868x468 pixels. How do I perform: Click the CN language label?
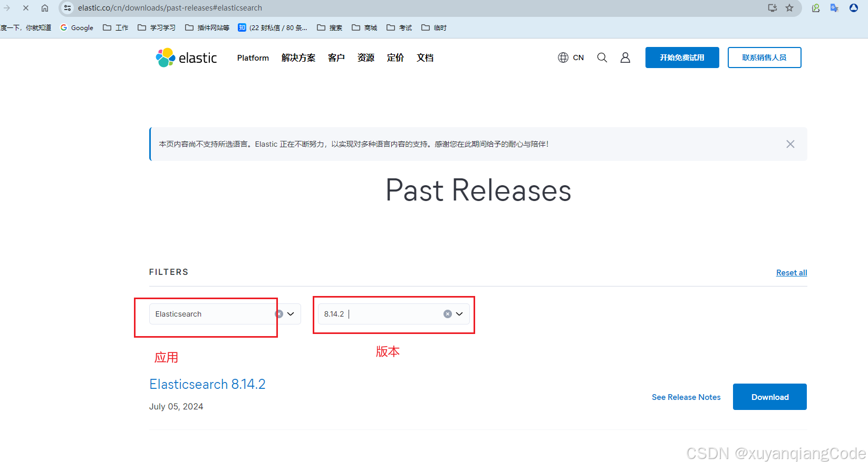pos(578,58)
